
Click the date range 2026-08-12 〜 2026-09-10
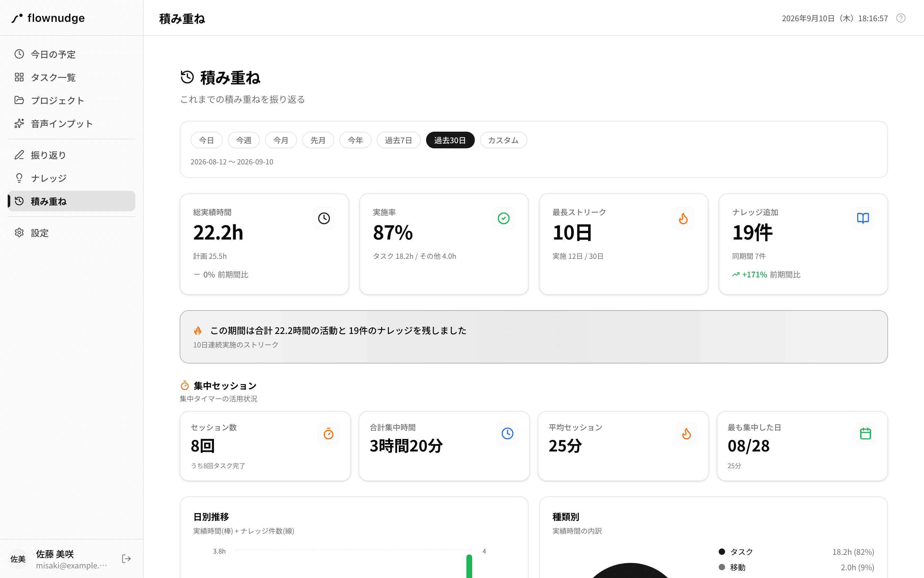[232, 162]
